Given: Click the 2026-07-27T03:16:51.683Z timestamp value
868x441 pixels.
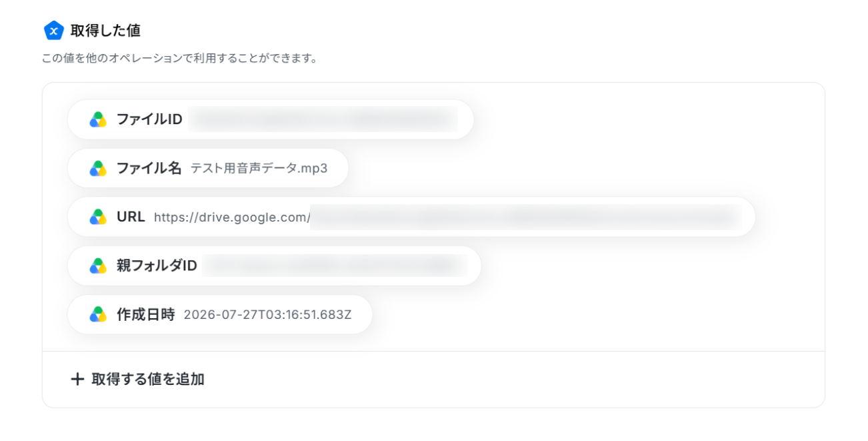Looking at the screenshot, I should click(x=267, y=315).
